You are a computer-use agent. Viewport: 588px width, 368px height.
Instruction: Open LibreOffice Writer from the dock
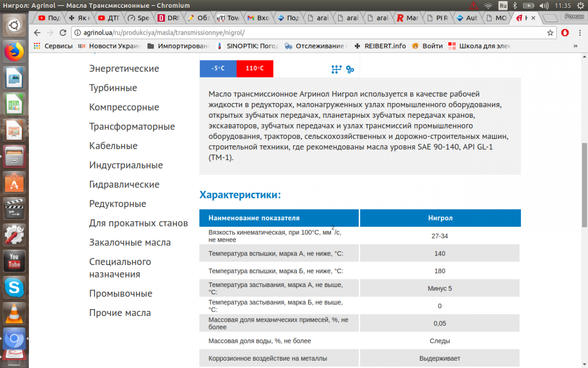pos(14,78)
